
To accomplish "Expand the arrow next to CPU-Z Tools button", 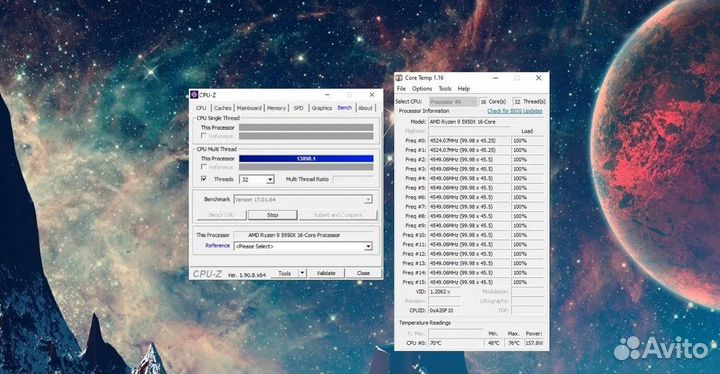I will click(302, 273).
